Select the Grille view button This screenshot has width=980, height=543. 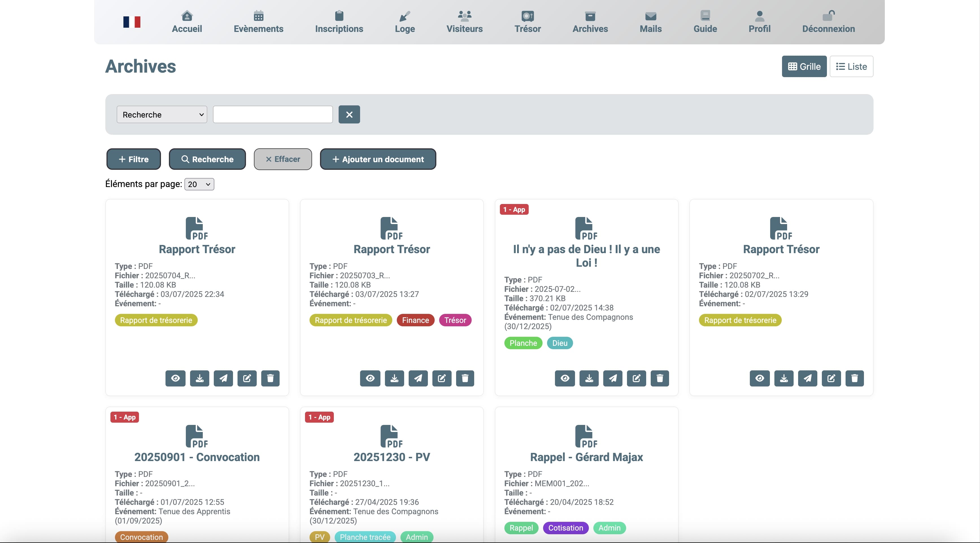click(804, 67)
